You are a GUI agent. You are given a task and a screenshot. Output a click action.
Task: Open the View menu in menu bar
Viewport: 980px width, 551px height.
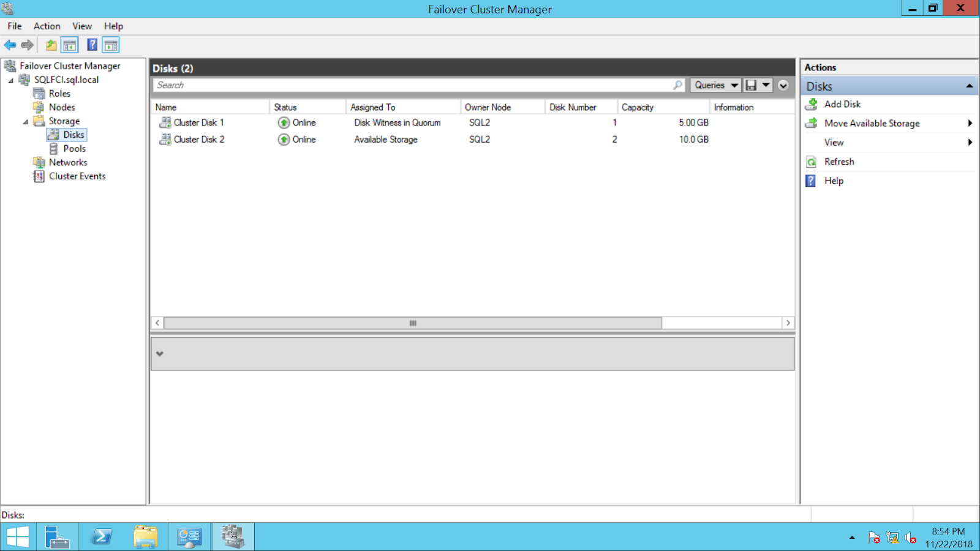tap(82, 26)
